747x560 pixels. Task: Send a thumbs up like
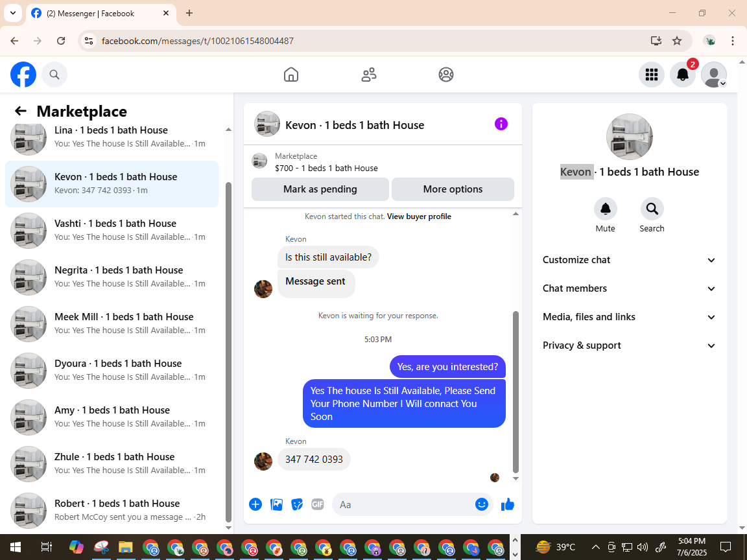[x=508, y=504]
